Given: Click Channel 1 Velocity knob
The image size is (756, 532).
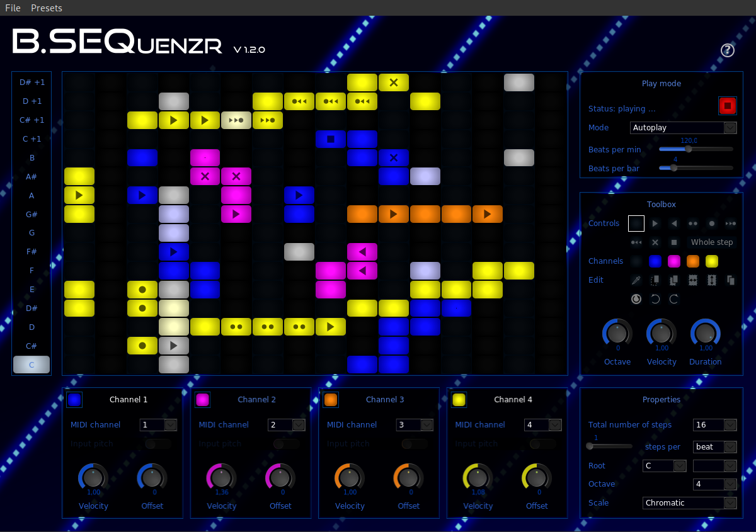Looking at the screenshot, I should (93, 477).
